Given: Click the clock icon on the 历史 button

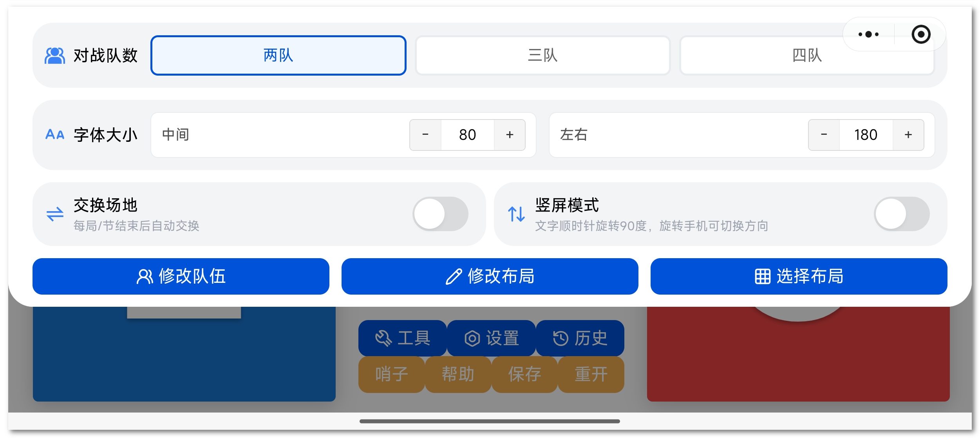Looking at the screenshot, I should (x=561, y=338).
